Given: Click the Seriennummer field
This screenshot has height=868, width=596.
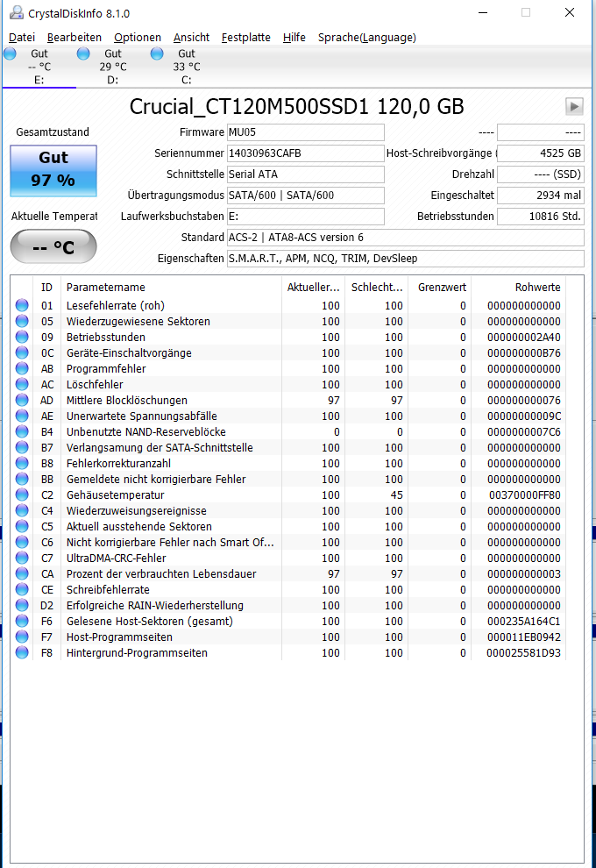Looking at the screenshot, I should pos(306,153).
